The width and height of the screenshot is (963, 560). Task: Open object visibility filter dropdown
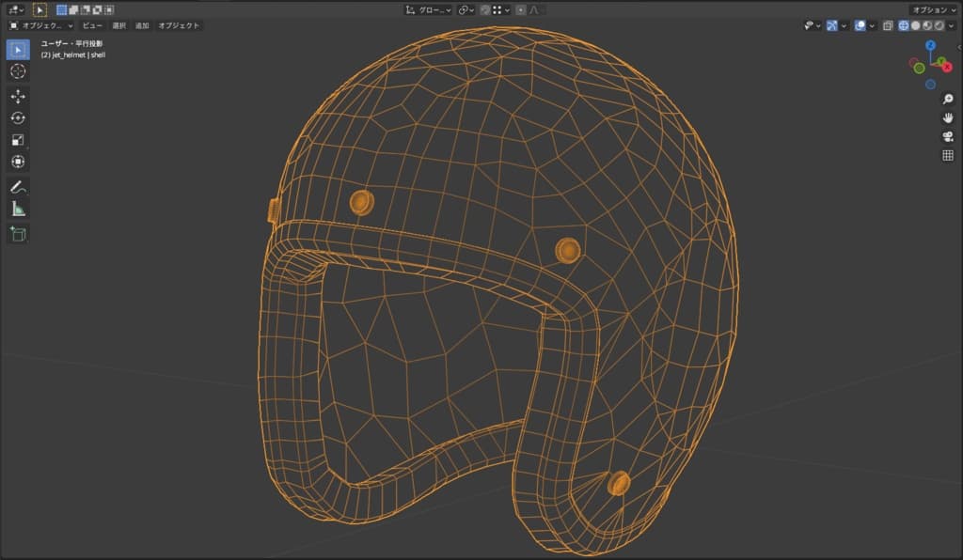[x=812, y=25]
